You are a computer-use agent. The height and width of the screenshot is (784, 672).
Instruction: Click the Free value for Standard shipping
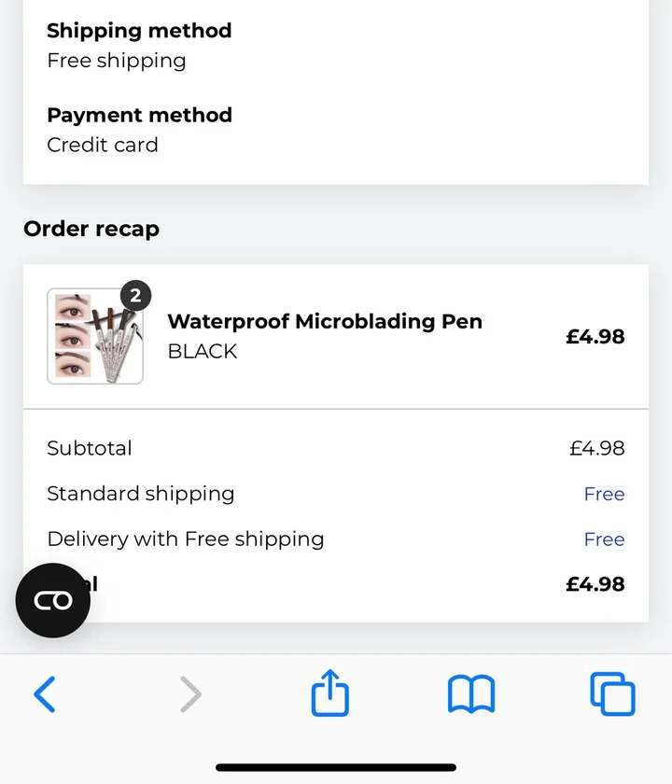[x=604, y=494]
